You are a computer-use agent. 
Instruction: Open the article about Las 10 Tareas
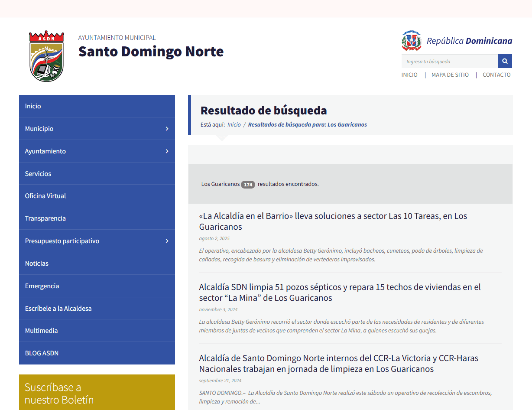tap(333, 221)
